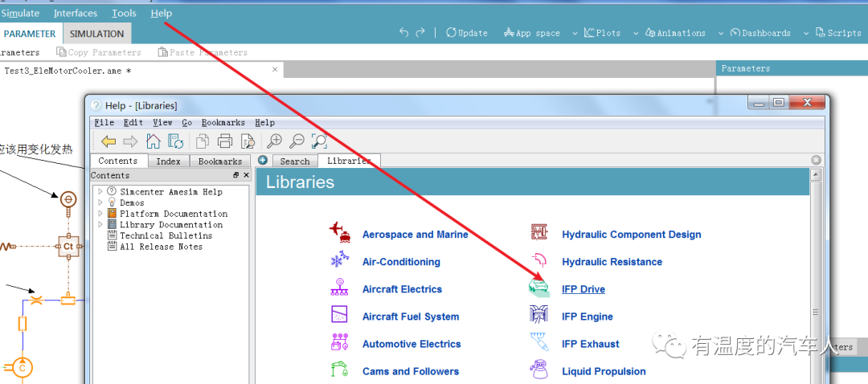Open the Aerospace and Marine link
868x384 pixels.
tap(416, 234)
